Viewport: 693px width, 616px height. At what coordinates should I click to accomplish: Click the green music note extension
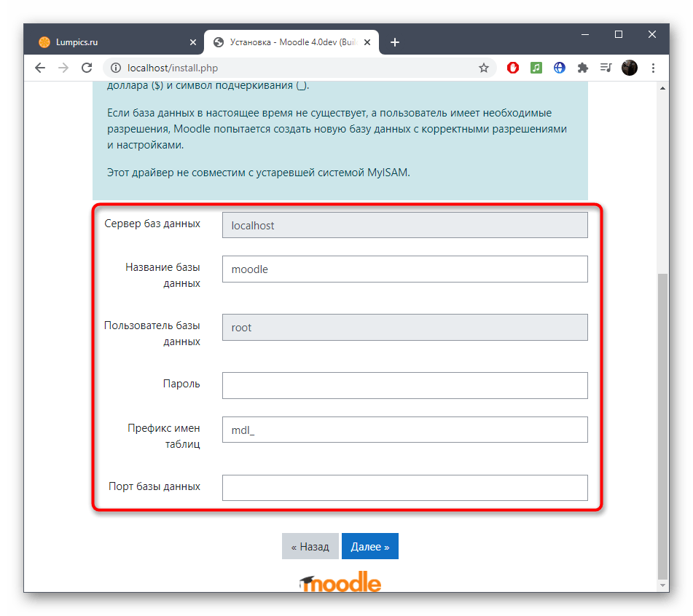536,68
